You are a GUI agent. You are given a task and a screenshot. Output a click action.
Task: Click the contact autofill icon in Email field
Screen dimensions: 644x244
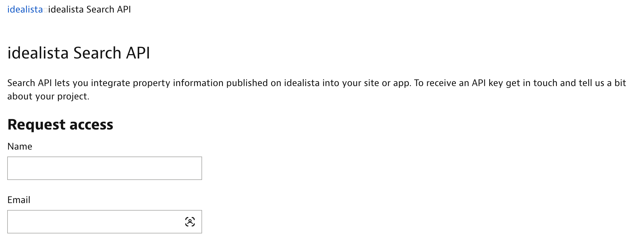[190, 222]
